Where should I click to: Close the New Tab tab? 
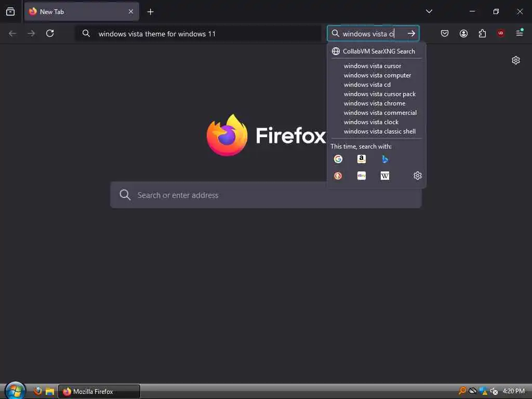pos(130,11)
